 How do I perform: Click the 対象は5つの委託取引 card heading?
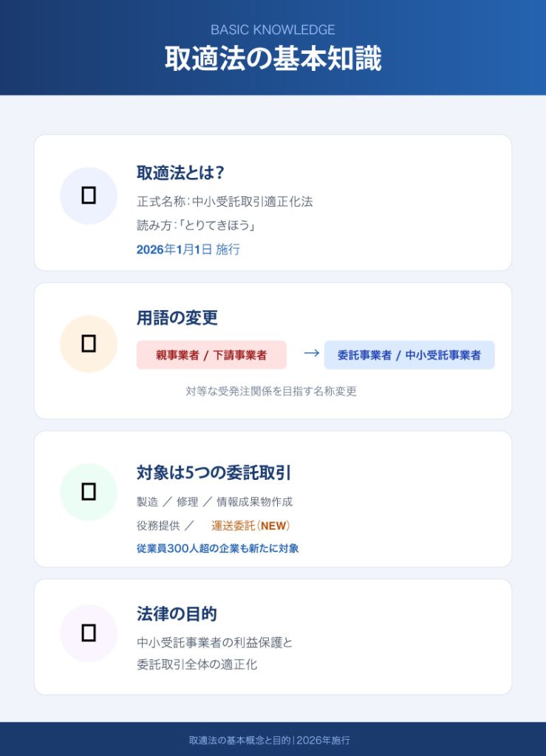coord(219,472)
